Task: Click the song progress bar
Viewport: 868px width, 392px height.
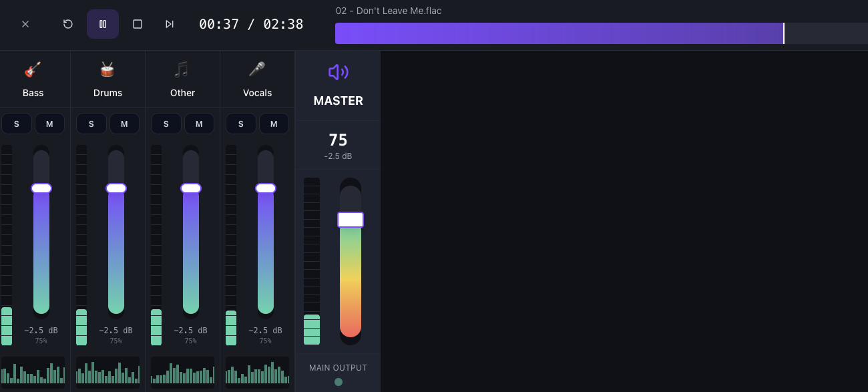Action: tap(601, 33)
